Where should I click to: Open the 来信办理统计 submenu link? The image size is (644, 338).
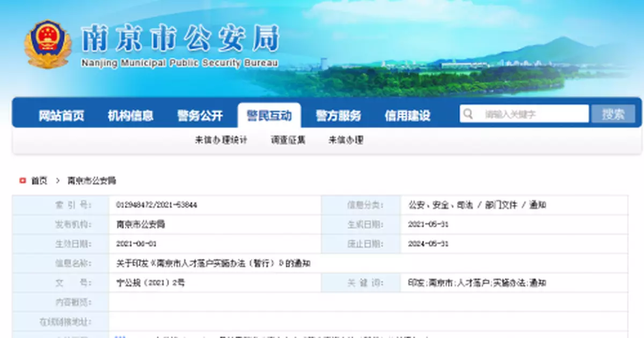[x=221, y=140]
